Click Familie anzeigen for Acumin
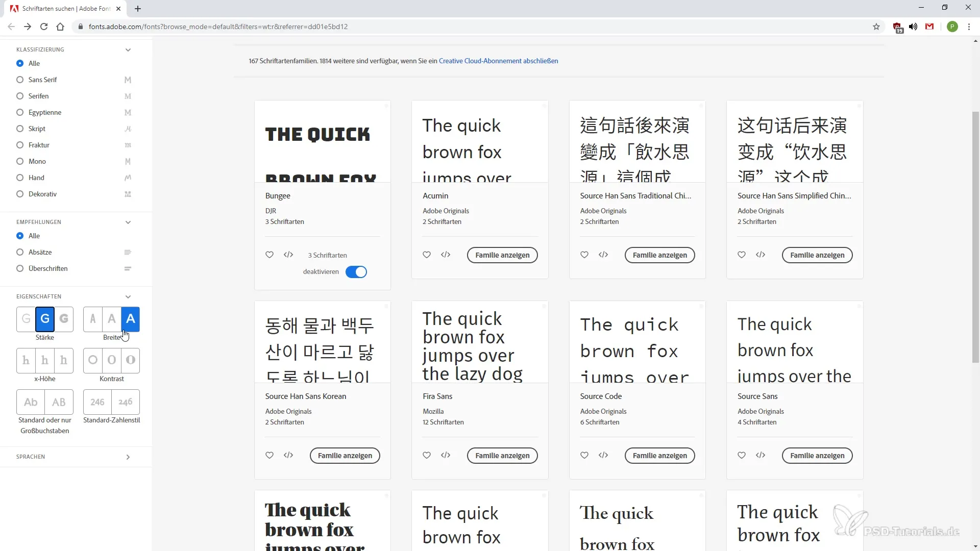 click(502, 255)
